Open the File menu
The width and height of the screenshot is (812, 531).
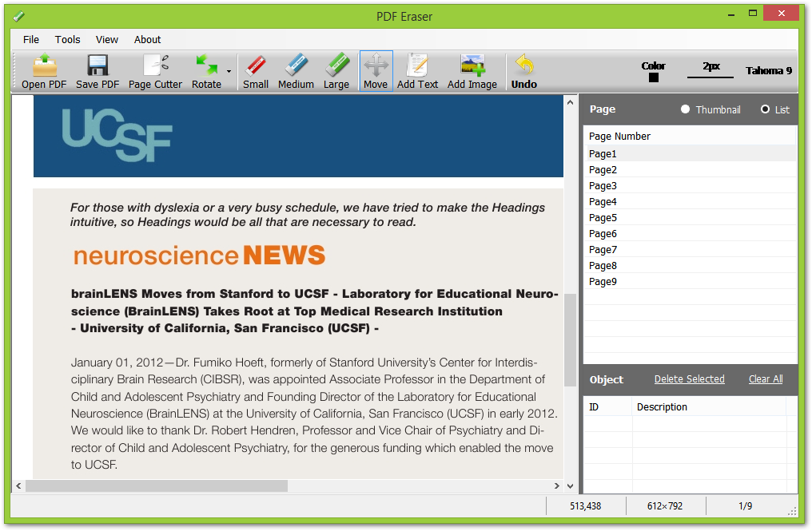pos(31,39)
